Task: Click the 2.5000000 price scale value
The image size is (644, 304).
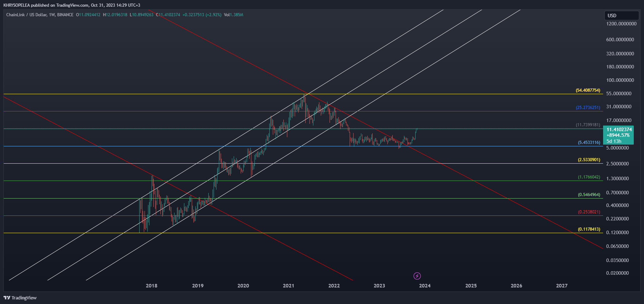Action: click(x=618, y=164)
